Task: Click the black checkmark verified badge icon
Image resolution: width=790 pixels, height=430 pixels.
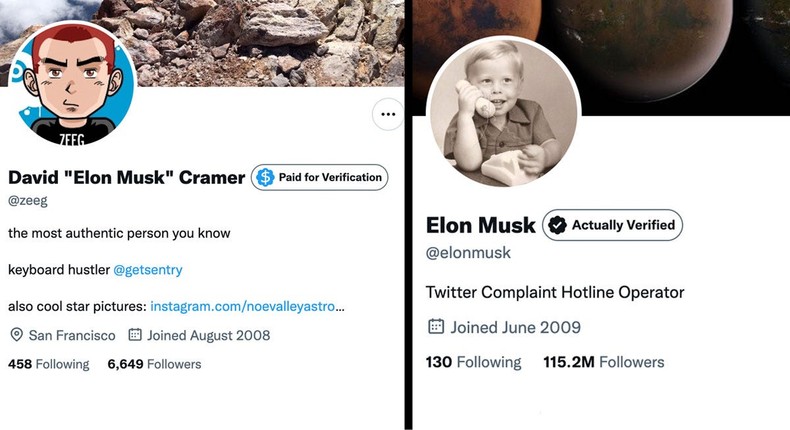Action: (x=556, y=226)
